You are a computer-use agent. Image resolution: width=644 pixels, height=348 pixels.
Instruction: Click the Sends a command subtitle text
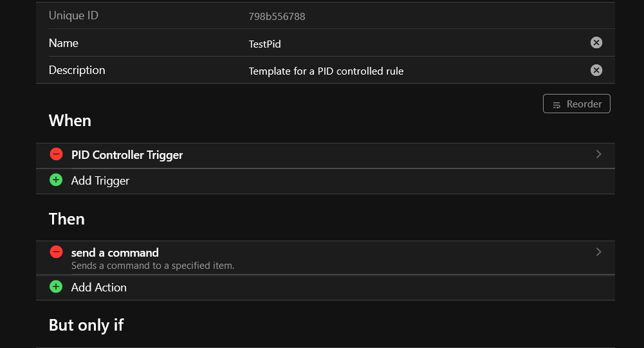152,265
